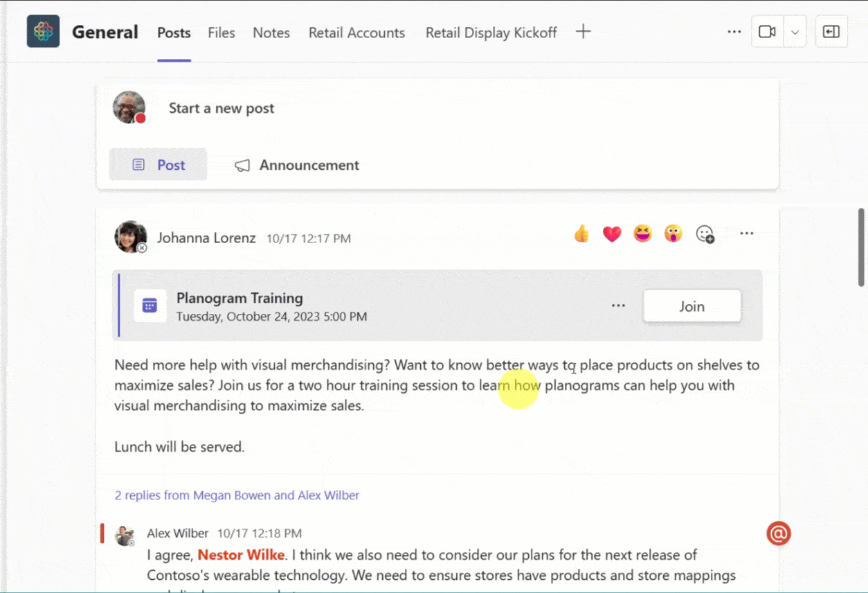Select the Announcement megaphone icon

[x=242, y=165]
